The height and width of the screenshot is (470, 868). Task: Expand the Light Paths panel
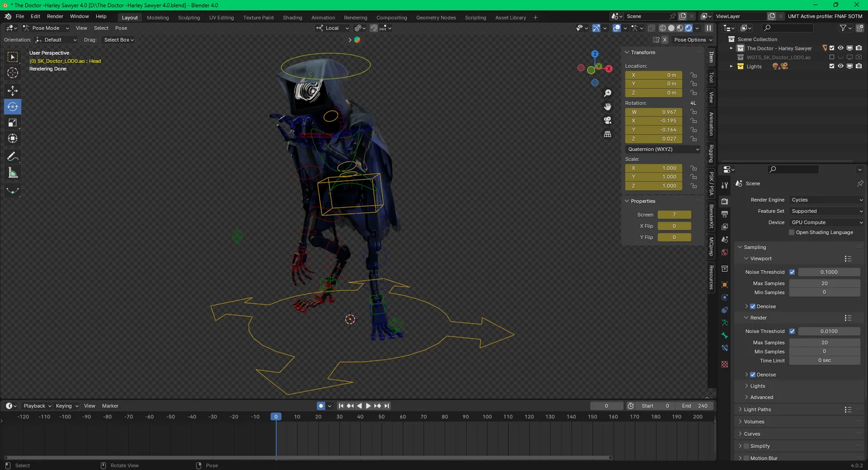point(757,410)
